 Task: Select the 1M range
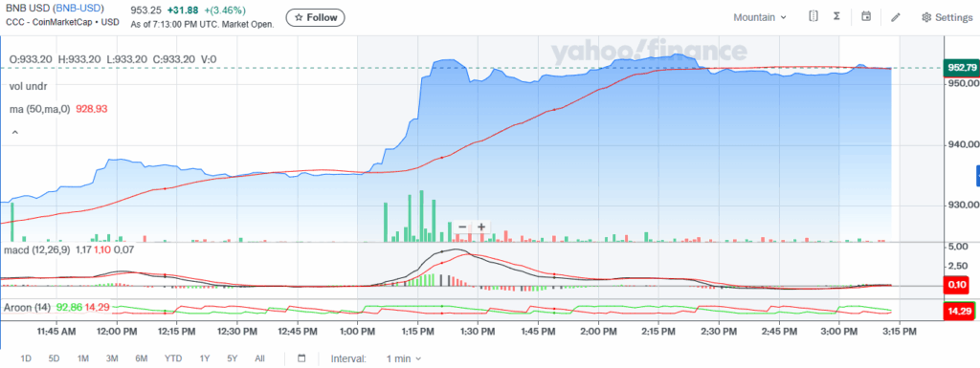point(82,358)
